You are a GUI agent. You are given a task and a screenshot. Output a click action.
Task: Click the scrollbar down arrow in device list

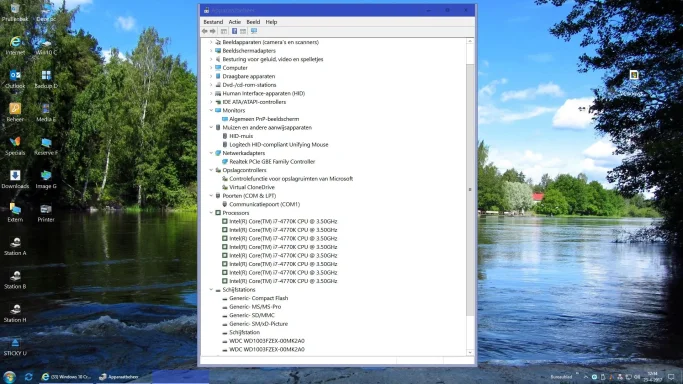pyautogui.click(x=470, y=352)
